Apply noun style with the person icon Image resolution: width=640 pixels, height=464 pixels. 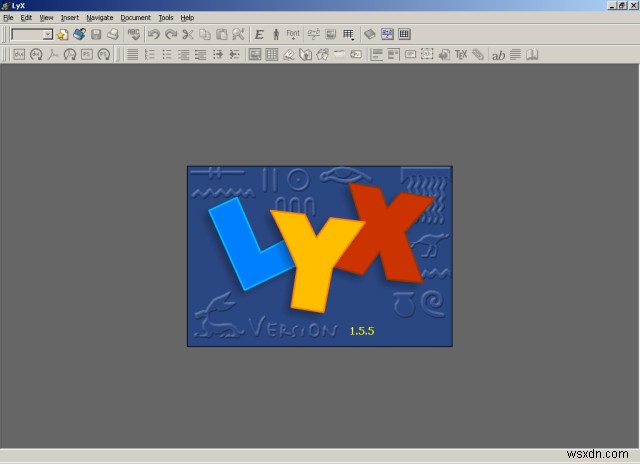(276, 34)
